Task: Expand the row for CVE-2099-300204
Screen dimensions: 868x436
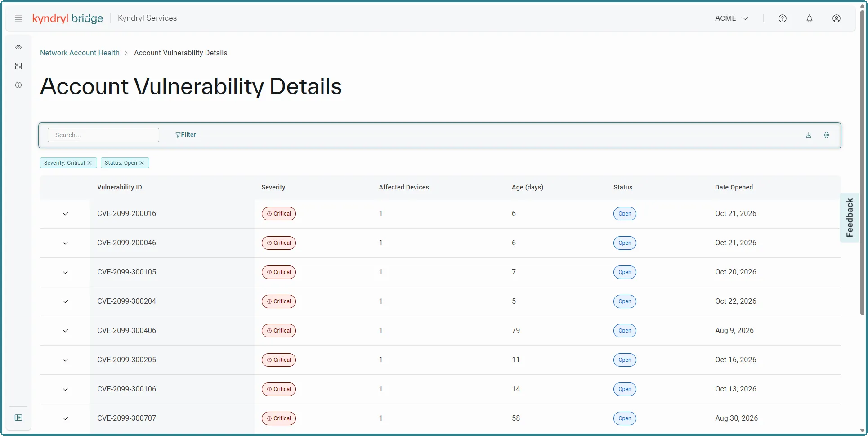Action: 65,301
